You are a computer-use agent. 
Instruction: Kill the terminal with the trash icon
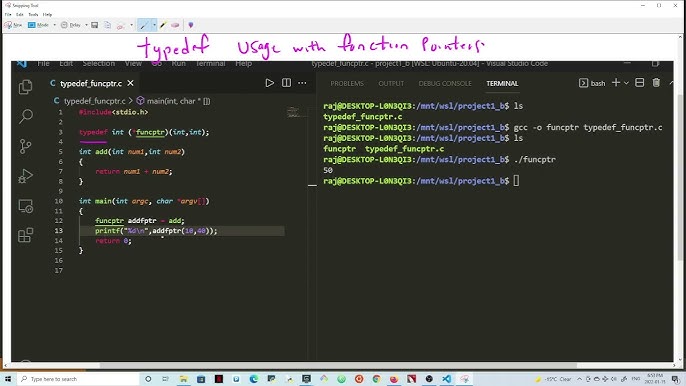(656, 83)
